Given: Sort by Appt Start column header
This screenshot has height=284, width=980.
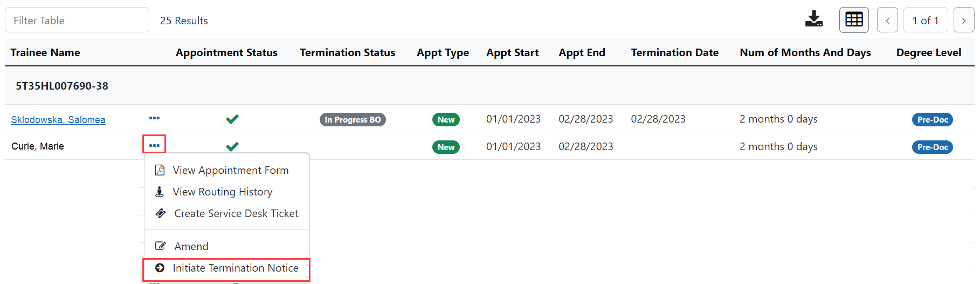Looking at the screenshot, I should [513, 52].
